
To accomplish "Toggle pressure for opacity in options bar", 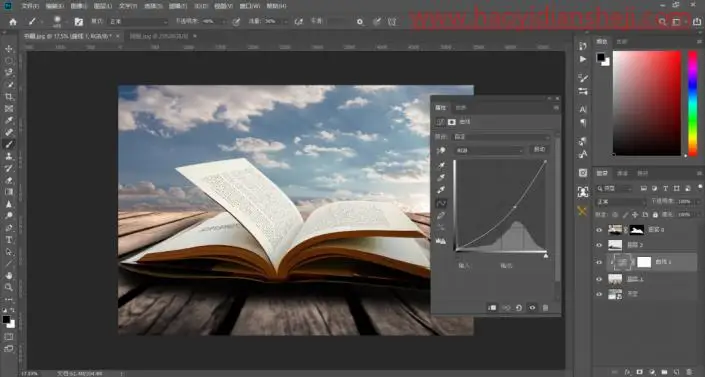I will click(x=236, y=21).
